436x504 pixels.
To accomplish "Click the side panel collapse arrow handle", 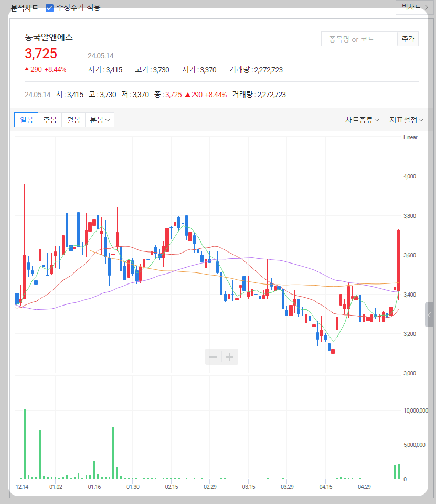I will tap(429, 314).
